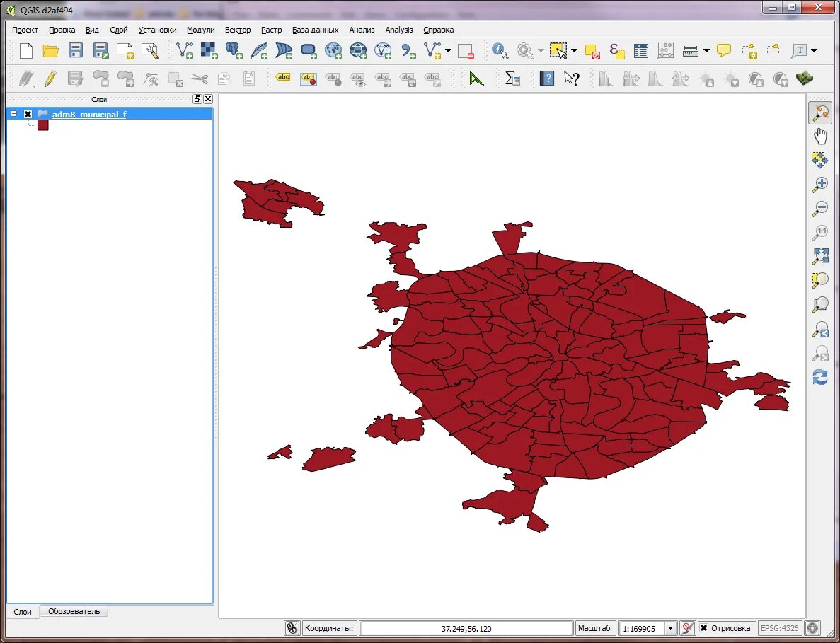840x643 pixels.
Task: Open layer labeling options abc icon
Action: tap(283, 79)
